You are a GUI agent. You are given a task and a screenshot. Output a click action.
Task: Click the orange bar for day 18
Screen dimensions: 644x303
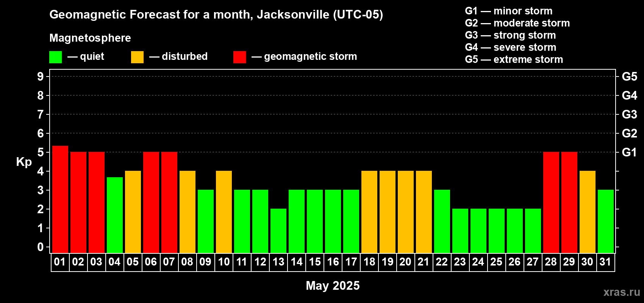coord(369,212)
